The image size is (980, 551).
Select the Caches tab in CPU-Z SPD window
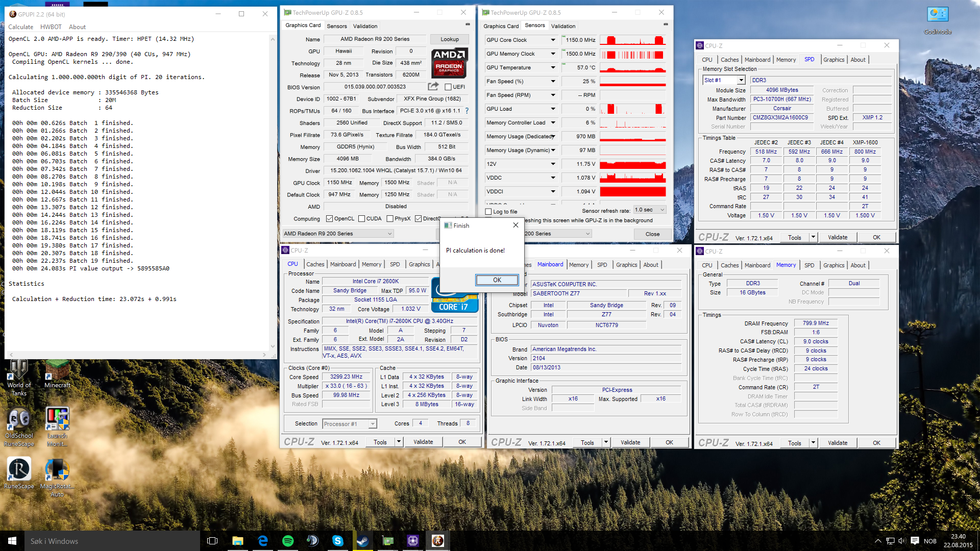tap(729, 60)
